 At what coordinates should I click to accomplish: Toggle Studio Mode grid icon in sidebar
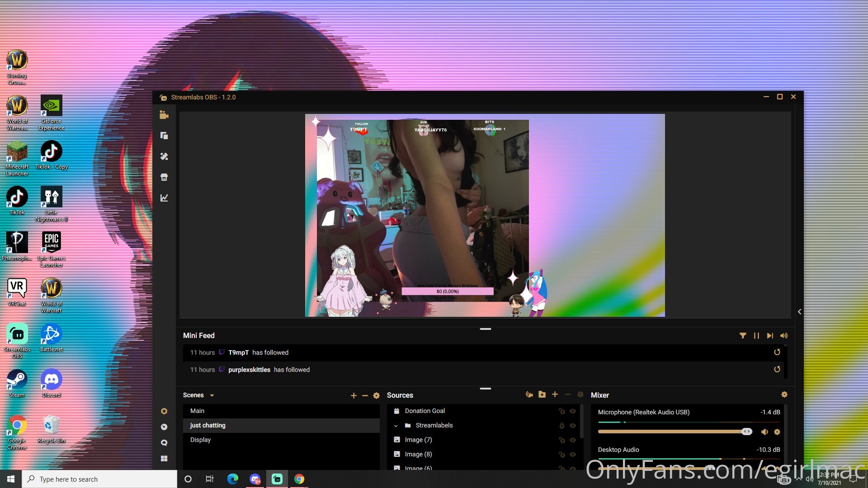(x=164, y=458)
